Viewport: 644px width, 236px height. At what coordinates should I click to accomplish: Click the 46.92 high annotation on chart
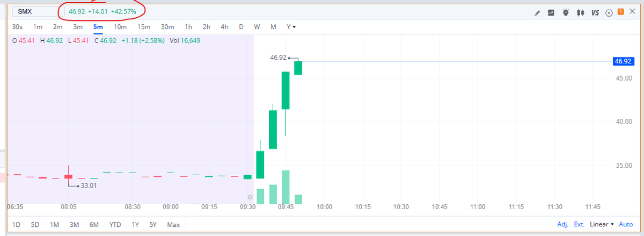(279, 56)
